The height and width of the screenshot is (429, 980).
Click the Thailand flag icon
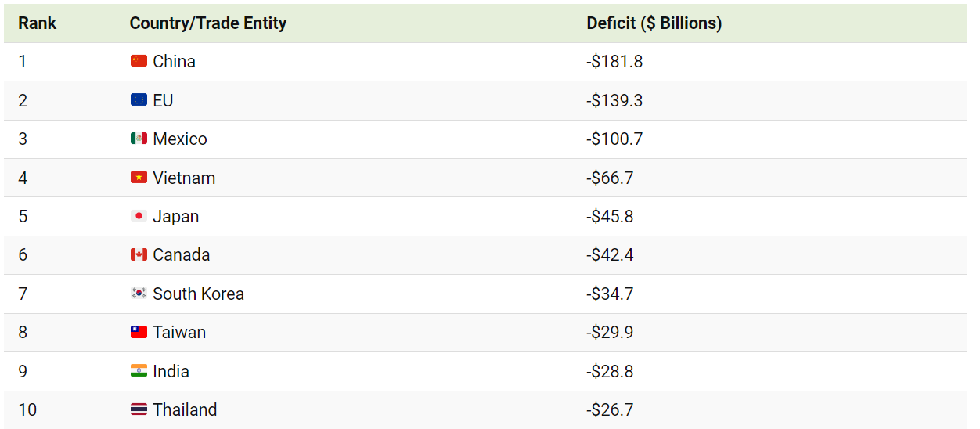click(x=139, y=409)
